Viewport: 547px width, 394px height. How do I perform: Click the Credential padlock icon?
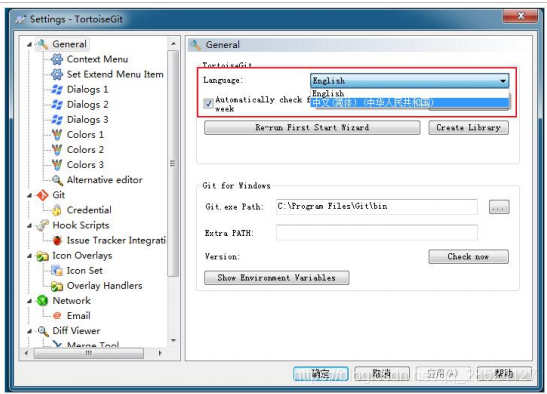pyautogui.click(x=57, y=210)
